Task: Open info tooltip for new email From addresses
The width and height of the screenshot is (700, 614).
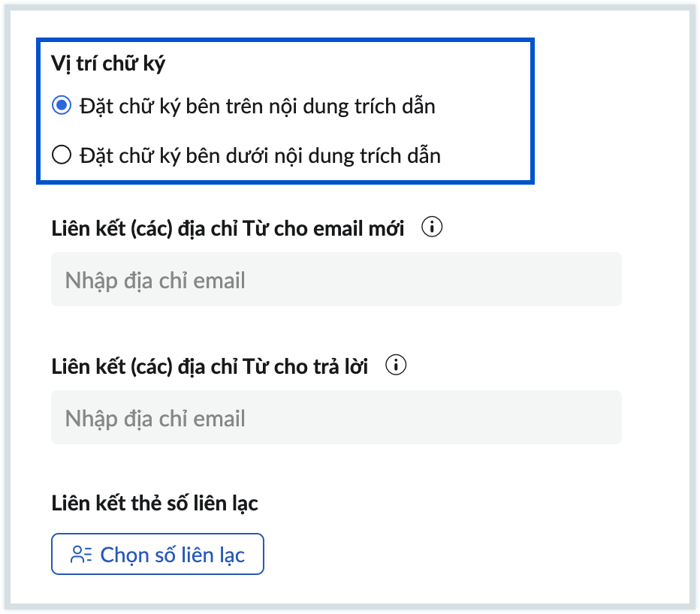Action: (432, 227)
